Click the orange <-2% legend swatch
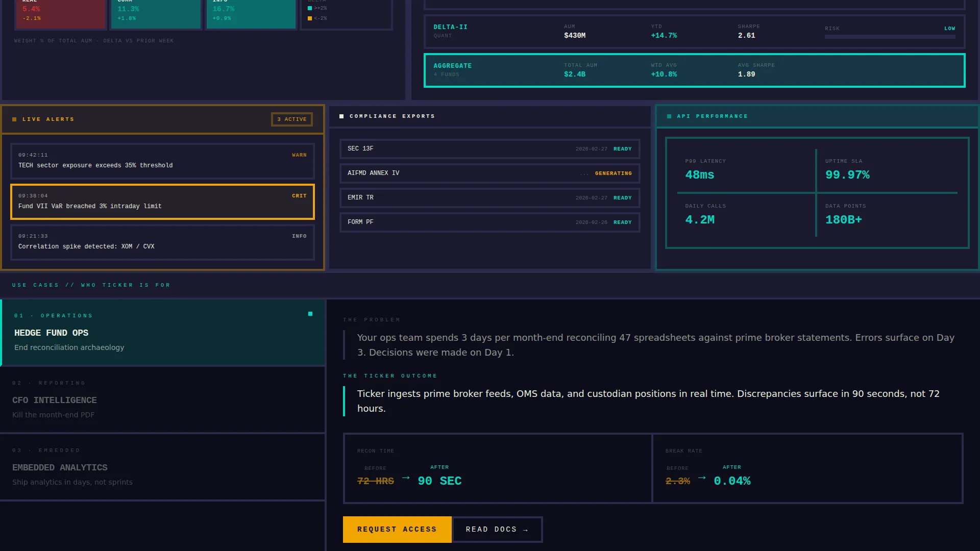This screenshot has height=551, width=980. [x=310, y=18]
